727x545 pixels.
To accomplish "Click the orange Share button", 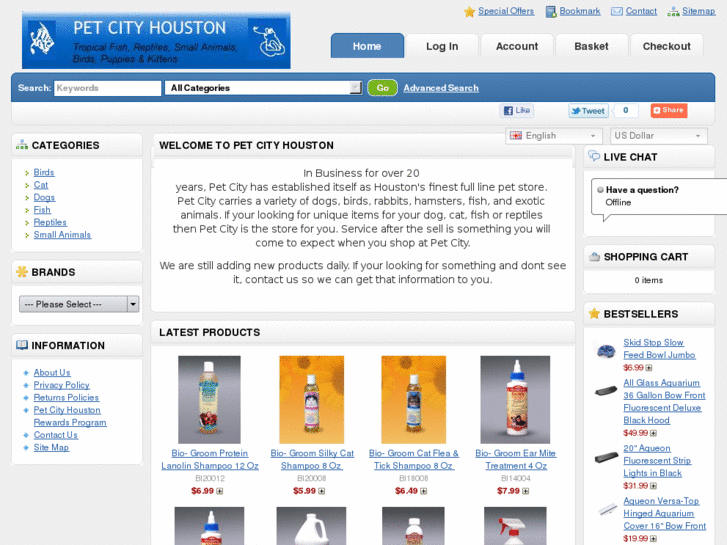I will pos(669,110).
